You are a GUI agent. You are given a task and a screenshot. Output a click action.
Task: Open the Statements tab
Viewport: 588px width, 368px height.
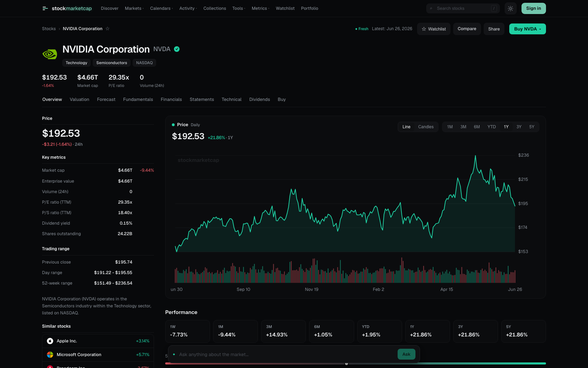click(x=202, y=100)
